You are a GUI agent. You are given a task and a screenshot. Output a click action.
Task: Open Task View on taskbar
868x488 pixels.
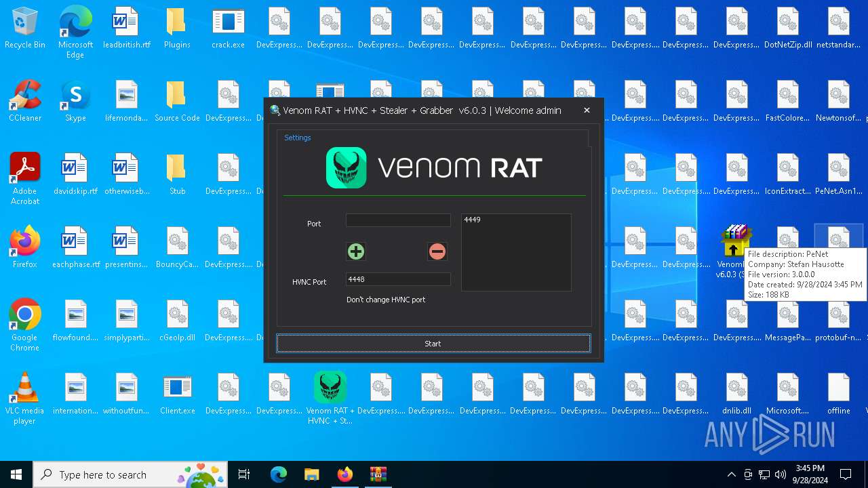pos(244,474)
